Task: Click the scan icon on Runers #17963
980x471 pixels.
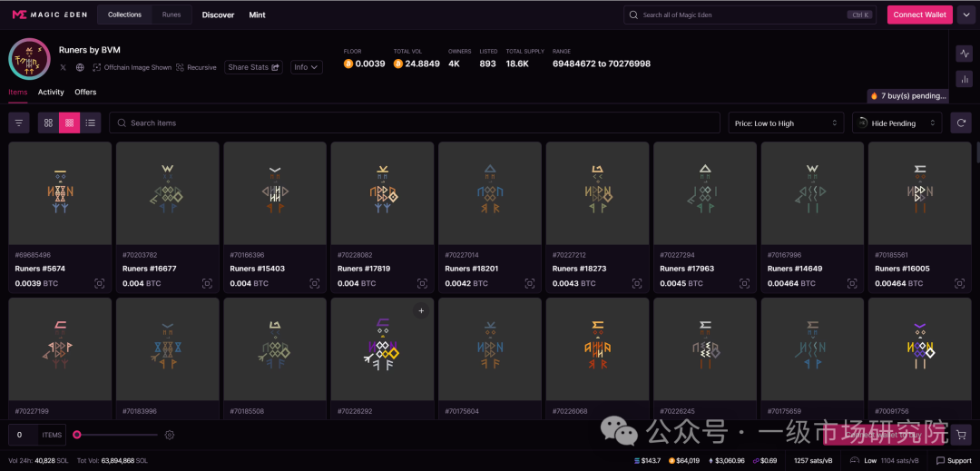Action: pos(744,284)
